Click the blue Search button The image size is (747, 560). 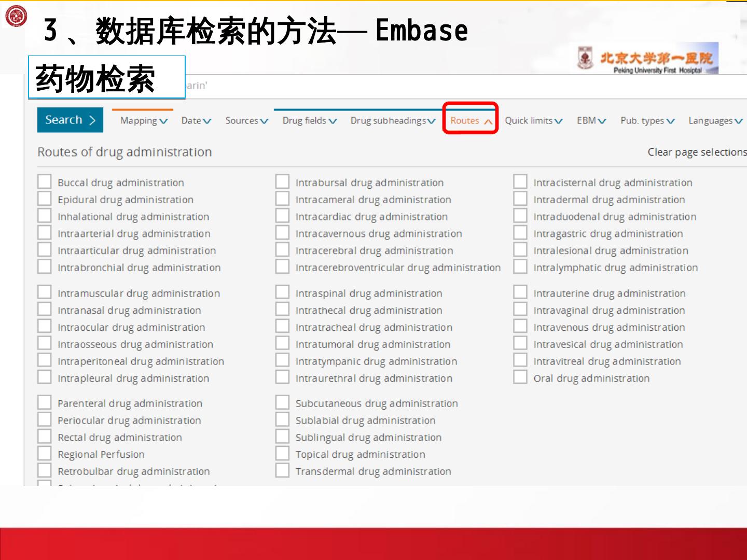click(x=70, y=120)
